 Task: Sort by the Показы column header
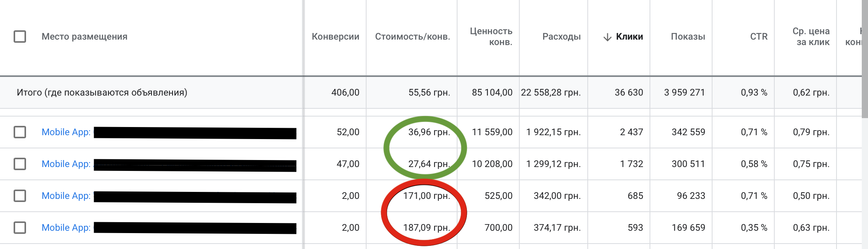click(688, 37)
